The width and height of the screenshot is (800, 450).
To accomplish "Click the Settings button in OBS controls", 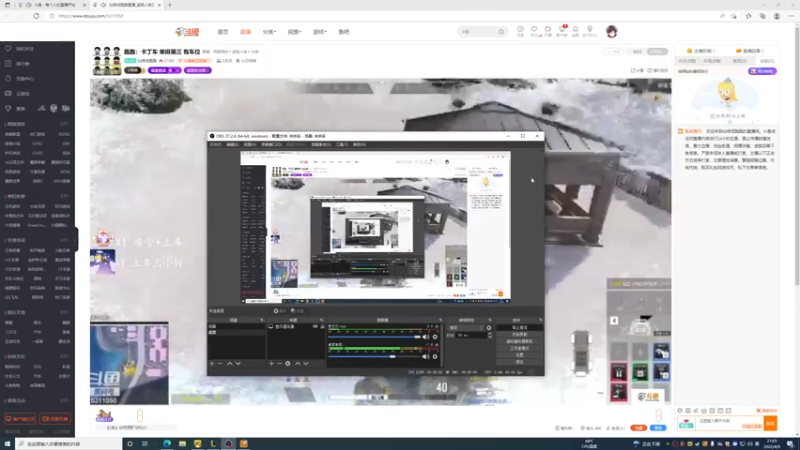I will pos(519,355).
